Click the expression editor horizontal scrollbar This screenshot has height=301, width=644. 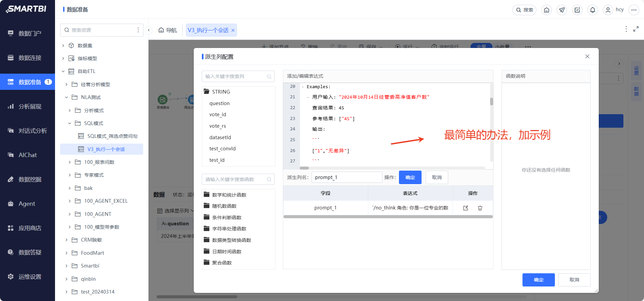click(x=304, y=168)
